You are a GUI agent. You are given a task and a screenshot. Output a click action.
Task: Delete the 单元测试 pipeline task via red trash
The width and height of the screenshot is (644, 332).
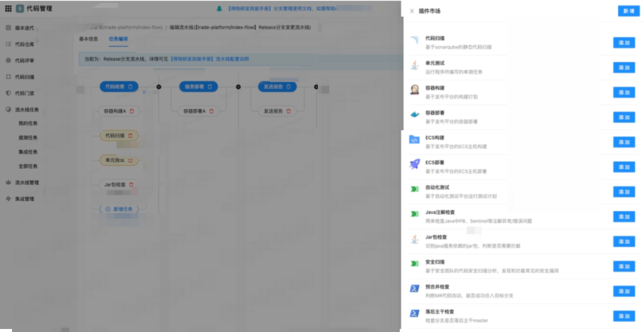(x=131, y=160)
